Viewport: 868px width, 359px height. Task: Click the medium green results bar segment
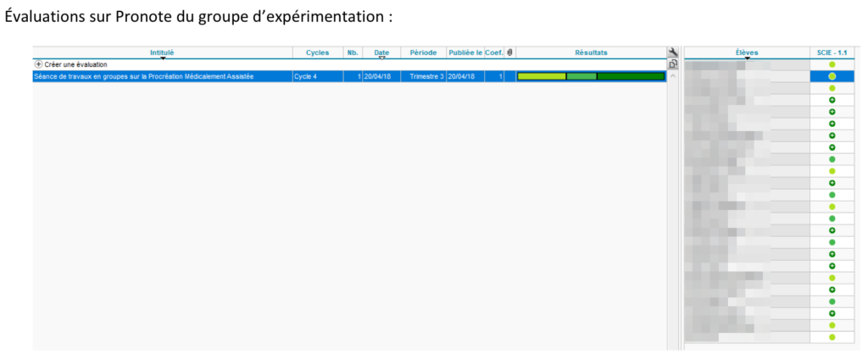point(581,76)
